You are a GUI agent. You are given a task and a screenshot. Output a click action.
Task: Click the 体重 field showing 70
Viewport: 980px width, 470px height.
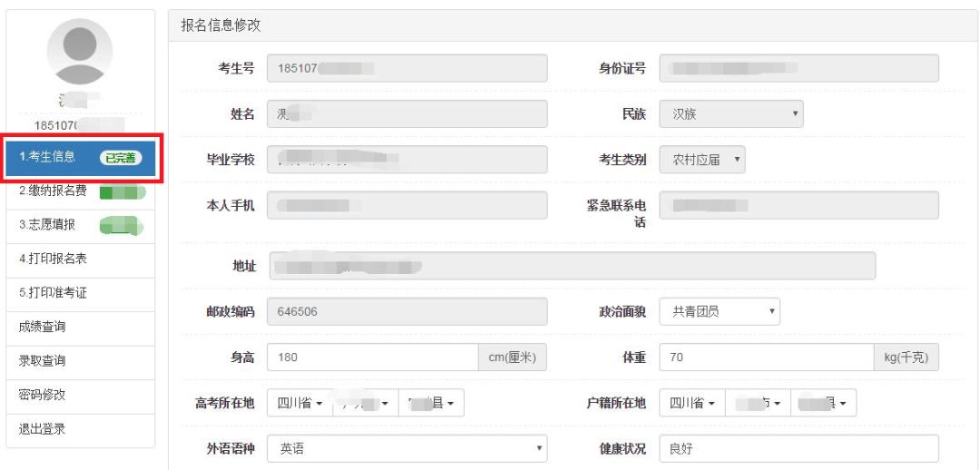766,357
